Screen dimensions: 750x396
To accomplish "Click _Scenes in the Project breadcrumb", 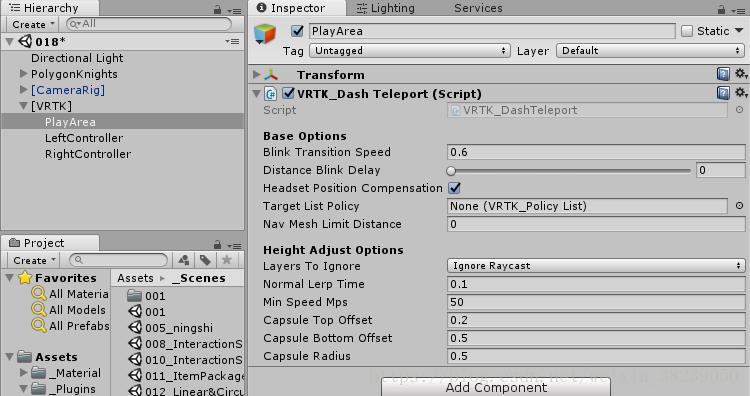I will (x=199, y=278).
